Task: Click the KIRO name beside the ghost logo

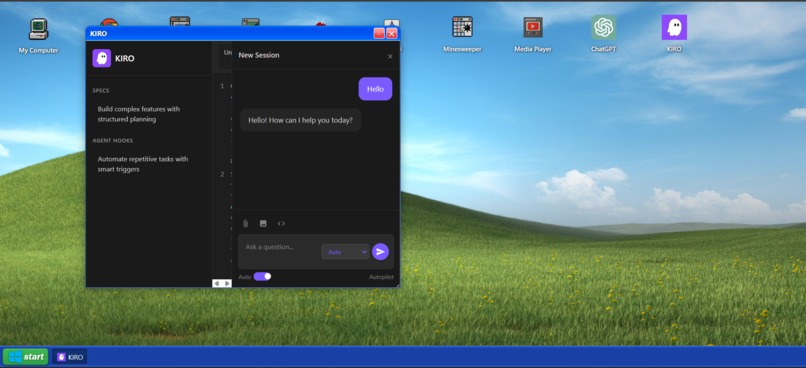Action: [124, 59]
